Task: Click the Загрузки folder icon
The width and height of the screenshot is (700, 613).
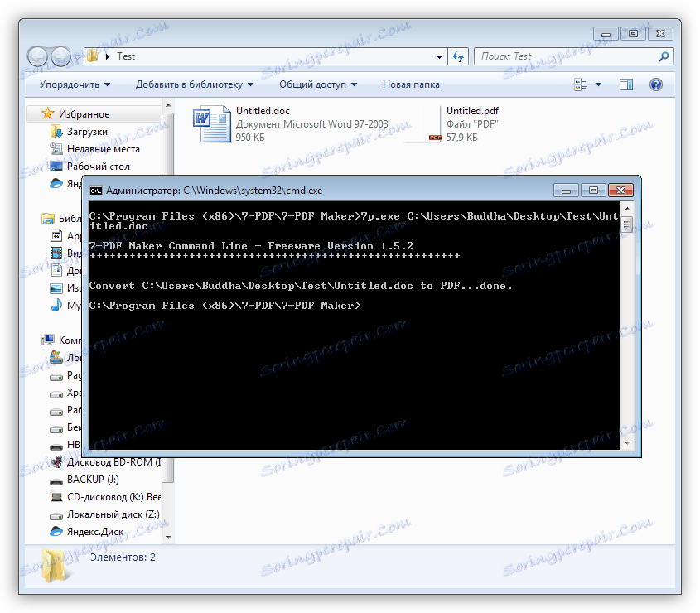Action: 56,131
